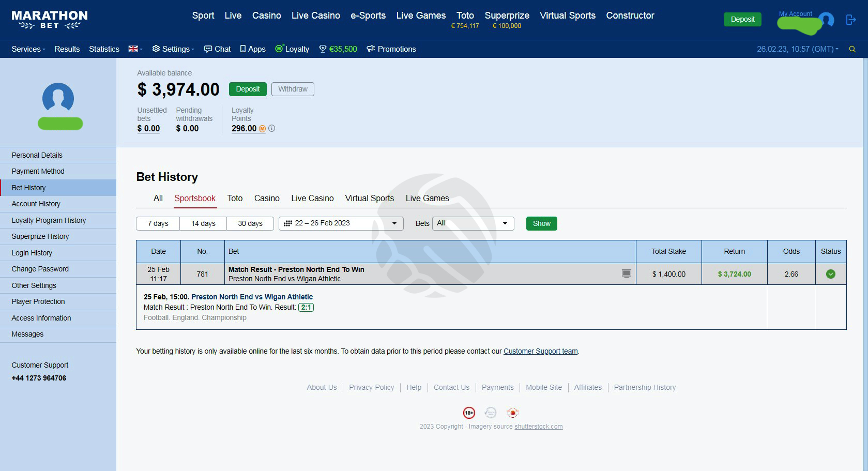Screen dimensions: 868x471
Task: Click the Marathon Bet logo
Action: [50, 20]
